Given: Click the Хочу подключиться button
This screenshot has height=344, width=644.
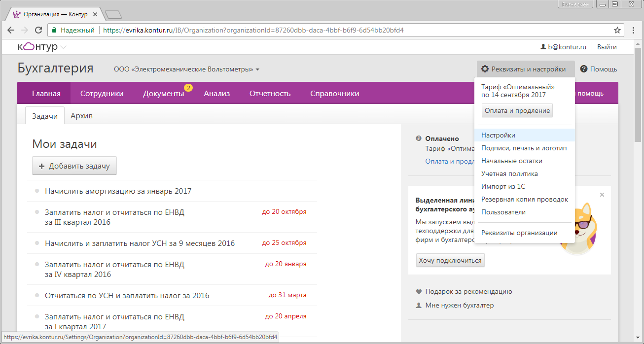Looking at the screenshot, I should coord(450,260).
